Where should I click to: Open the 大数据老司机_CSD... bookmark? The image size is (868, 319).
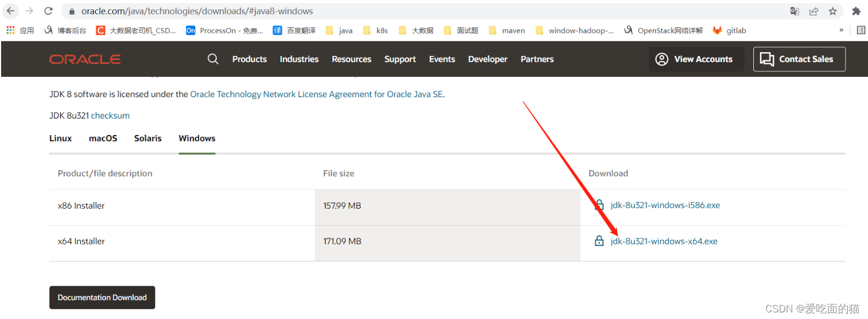point(136,30)
